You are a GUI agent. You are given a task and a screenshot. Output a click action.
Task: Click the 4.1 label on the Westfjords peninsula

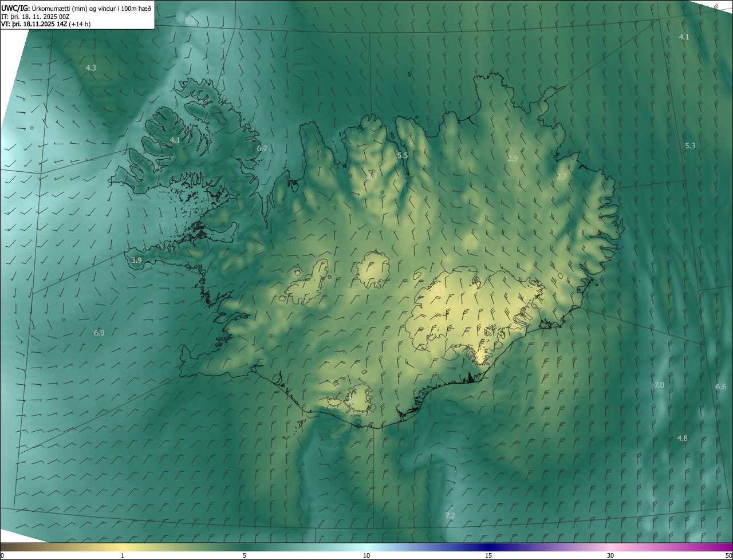point(175,140)
